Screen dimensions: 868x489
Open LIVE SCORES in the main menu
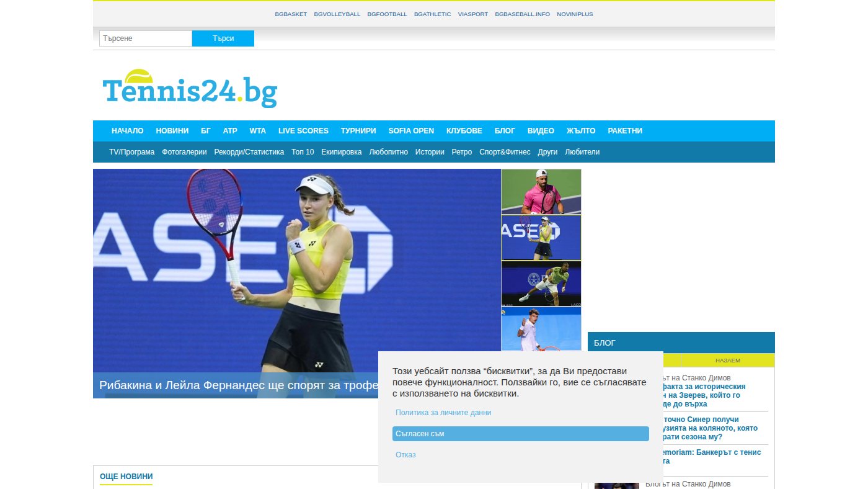(303, 131)
